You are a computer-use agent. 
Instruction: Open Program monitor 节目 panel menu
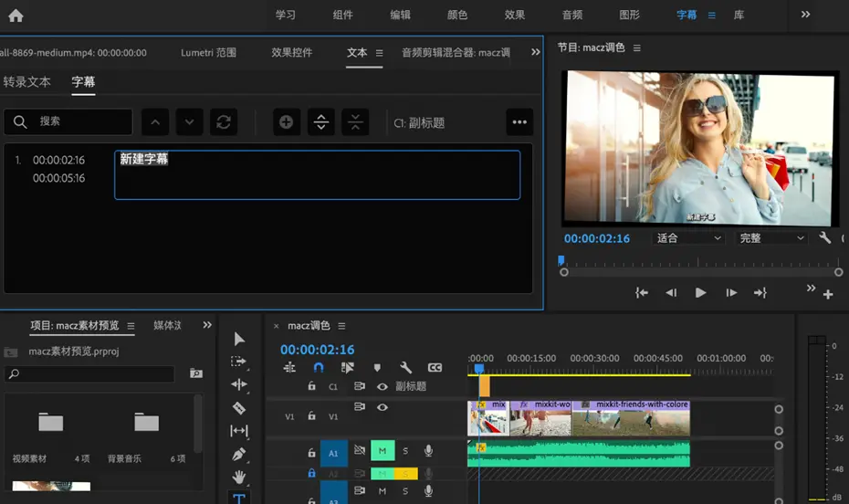[x=637, y=48]
